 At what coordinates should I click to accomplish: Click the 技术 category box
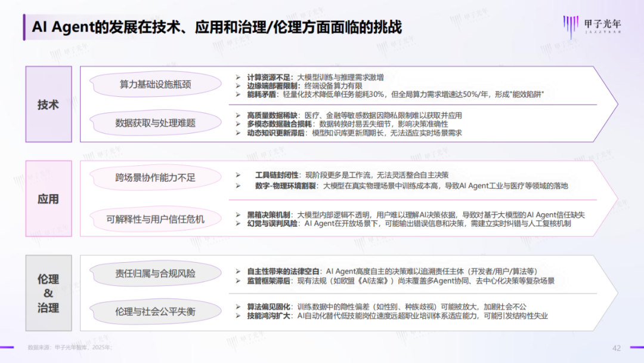point(48,104)
